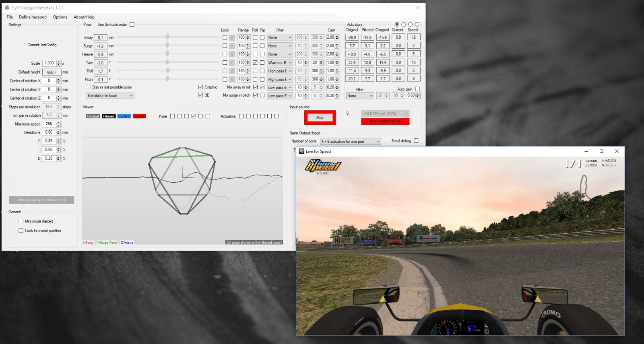This screenshot has height=344, width=644.
Task: Click the Original actuator value 20,2
Action: pyautogui.click(x=352, y=79)
